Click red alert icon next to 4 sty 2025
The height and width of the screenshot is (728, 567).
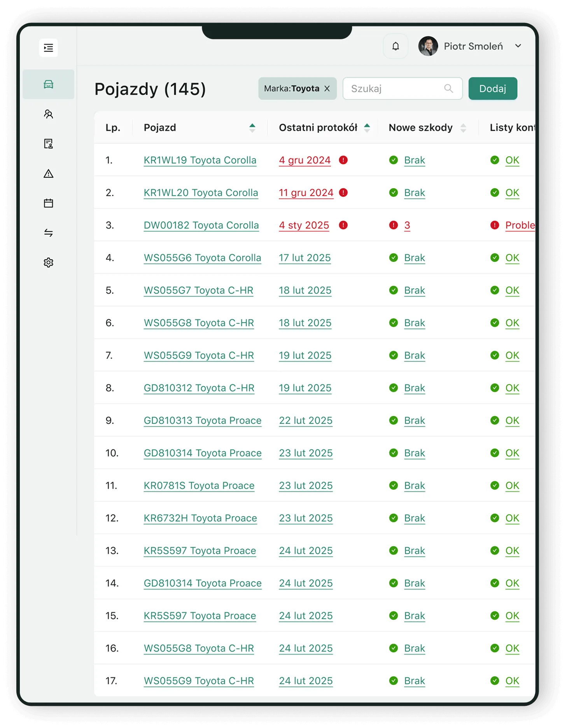343,225
